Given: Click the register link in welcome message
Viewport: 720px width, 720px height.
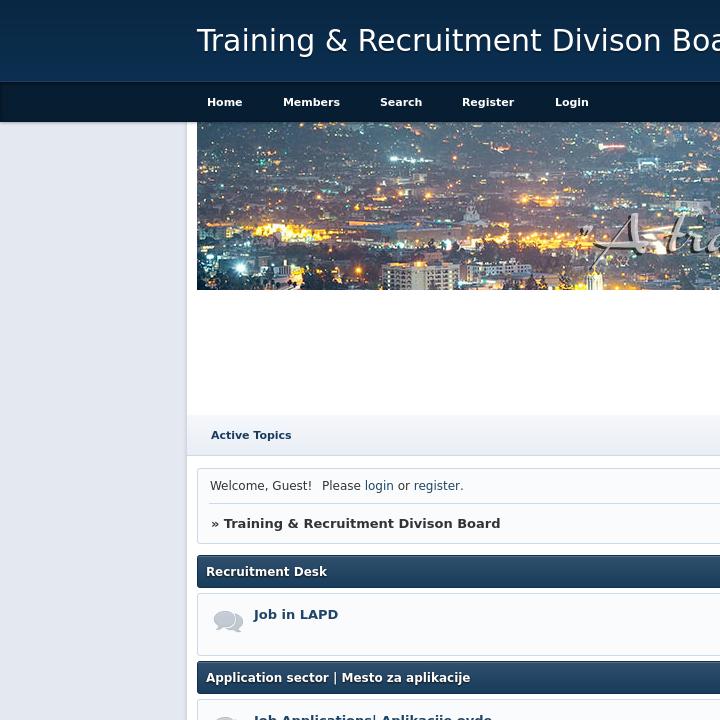Looking at the screenshot, I should [x=436, y=486].
